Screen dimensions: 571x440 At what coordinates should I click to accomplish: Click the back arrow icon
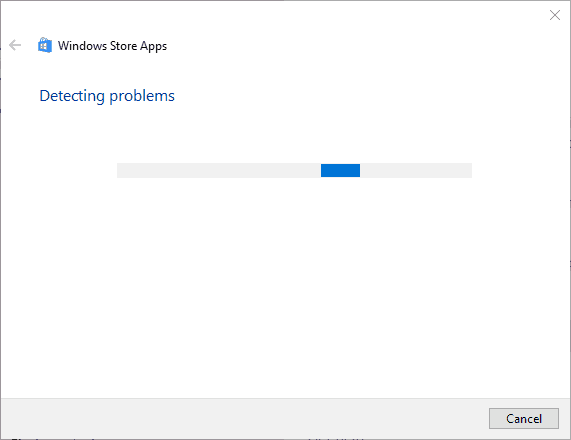(x=15, y=45)
